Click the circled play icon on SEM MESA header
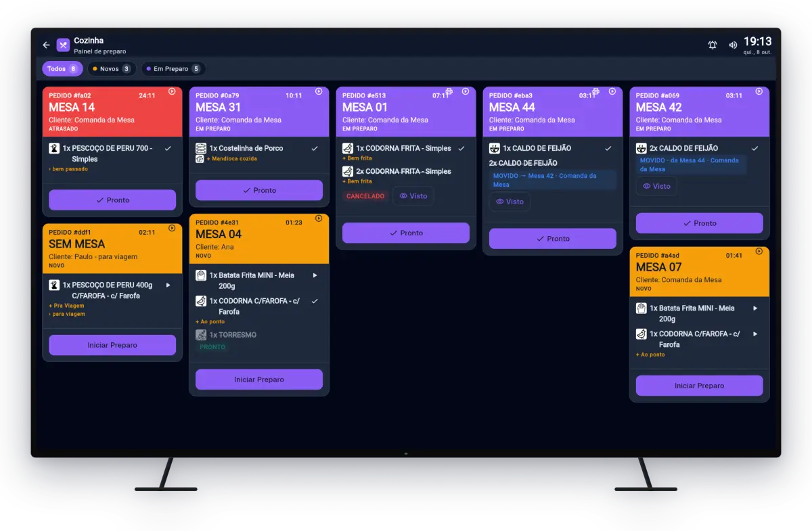 pos(172,228)
